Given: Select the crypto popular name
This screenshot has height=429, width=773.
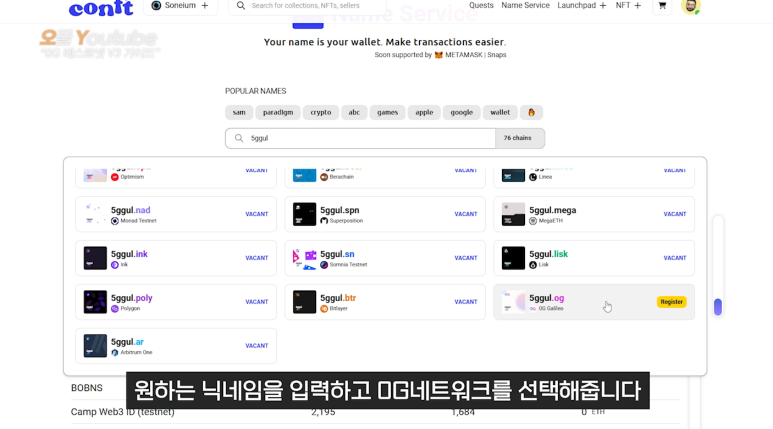Looking at the screenshot, I should pyautogui.click(x=321, y=112).
